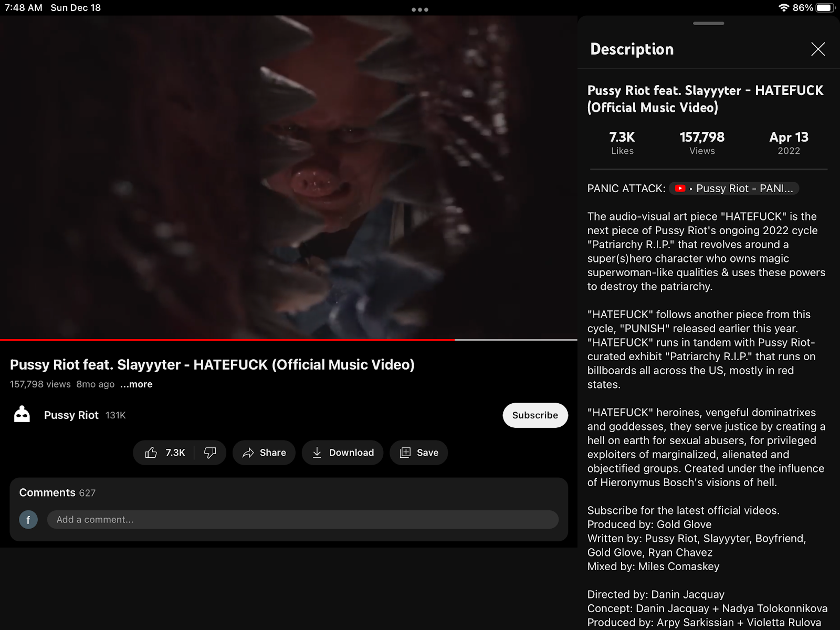Viewport: 840px width, 630px height.
Task: Tap the Description panel heading
Action: tap(632, 49)
